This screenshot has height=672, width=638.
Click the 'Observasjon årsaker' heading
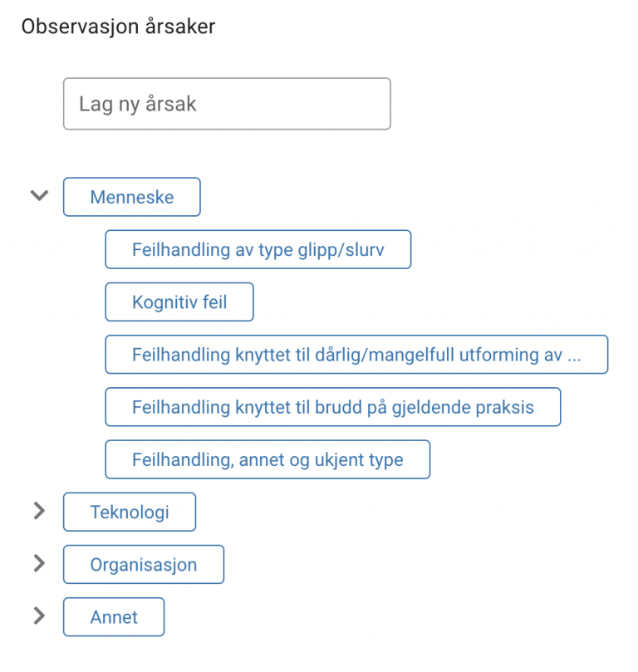(x=119, y=27)
